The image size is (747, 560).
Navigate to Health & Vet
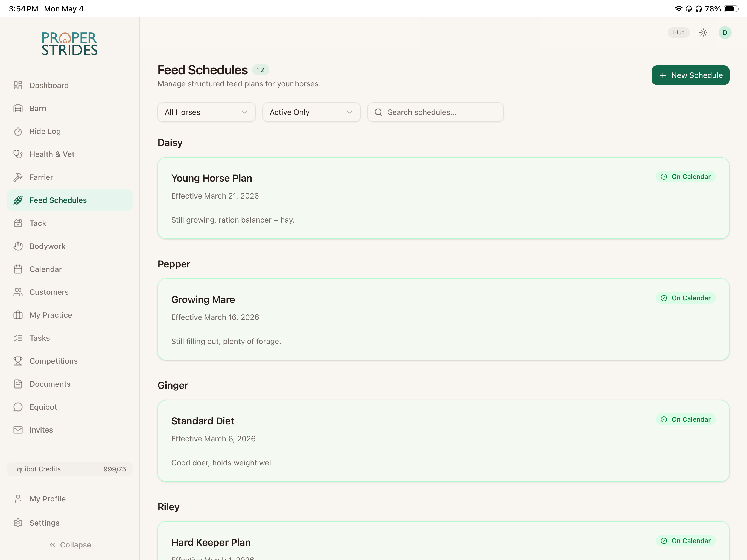tap(70, 154)
